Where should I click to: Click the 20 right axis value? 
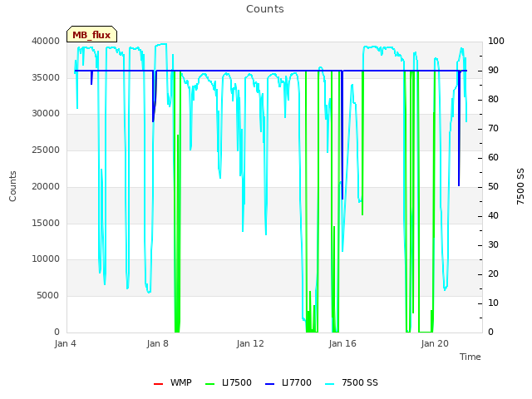pyautogui.click(x=493, y=273)
